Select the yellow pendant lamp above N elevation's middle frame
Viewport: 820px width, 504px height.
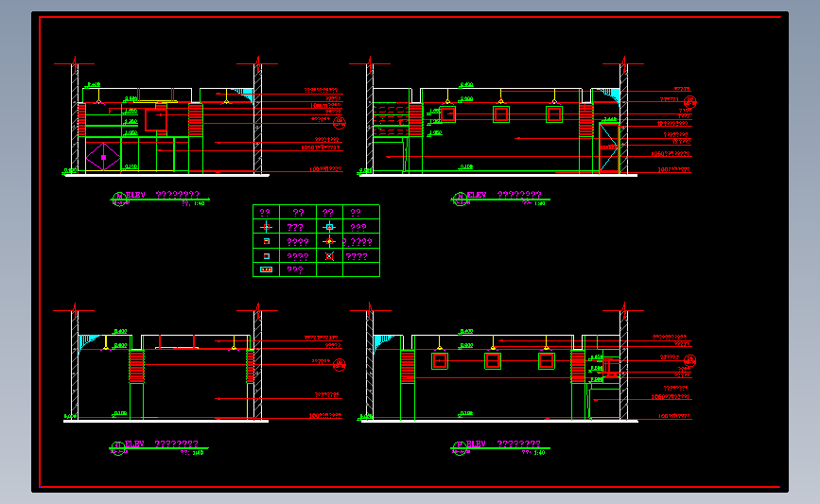[x=501, y=96]
